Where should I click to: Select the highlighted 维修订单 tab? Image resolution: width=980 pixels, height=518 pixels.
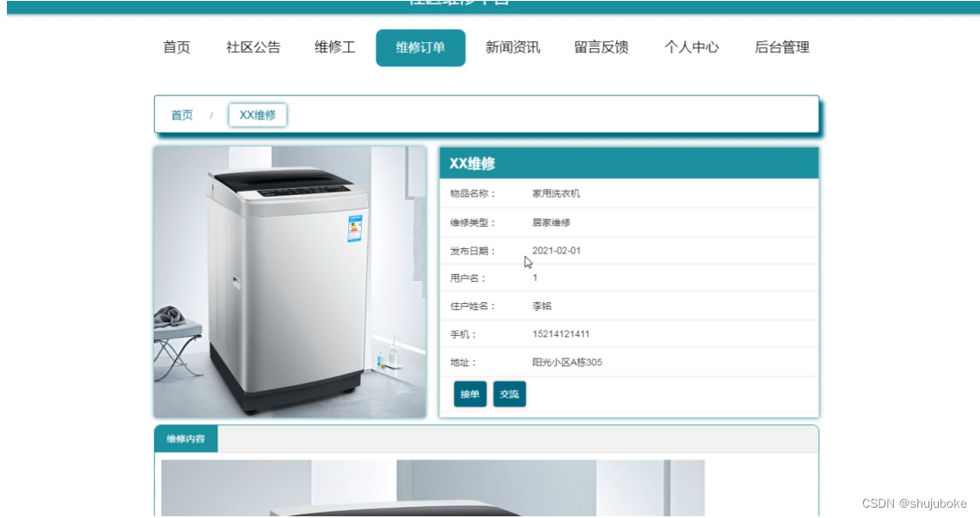pyautogui.click(x=420, y=47)
